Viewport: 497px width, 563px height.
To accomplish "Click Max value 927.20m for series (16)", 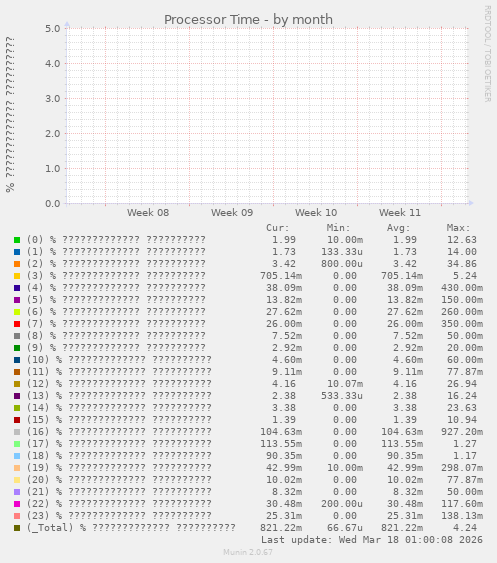I will pyautogui.click(x=462, y=432).
